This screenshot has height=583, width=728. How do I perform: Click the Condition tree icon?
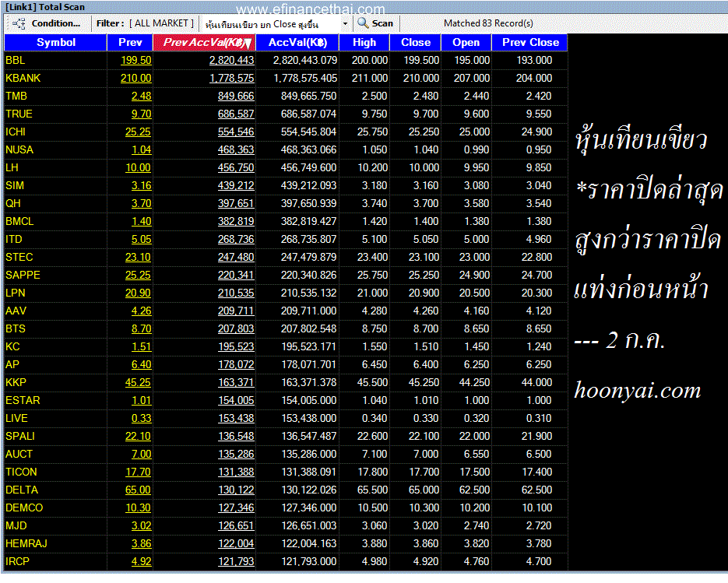(x=19, y=23)
